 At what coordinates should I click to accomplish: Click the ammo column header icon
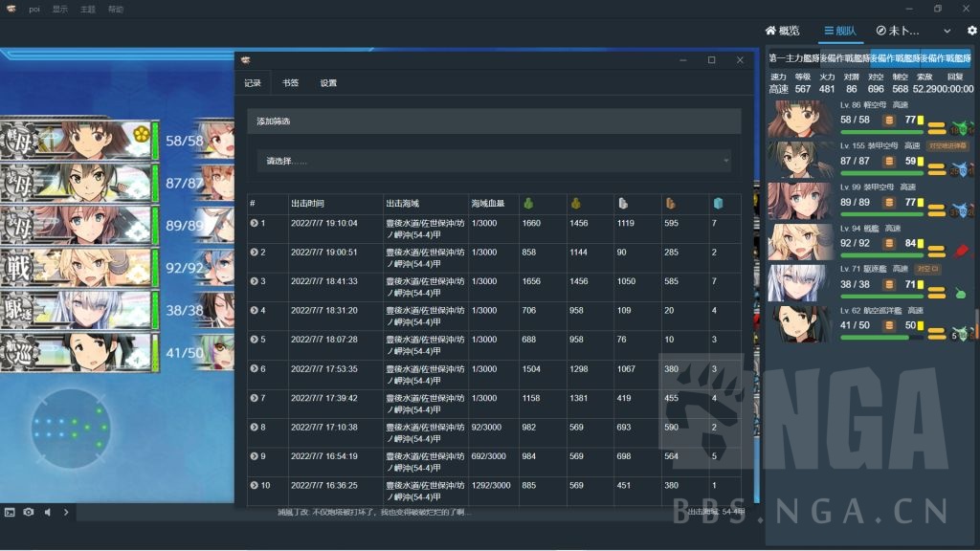575,203
